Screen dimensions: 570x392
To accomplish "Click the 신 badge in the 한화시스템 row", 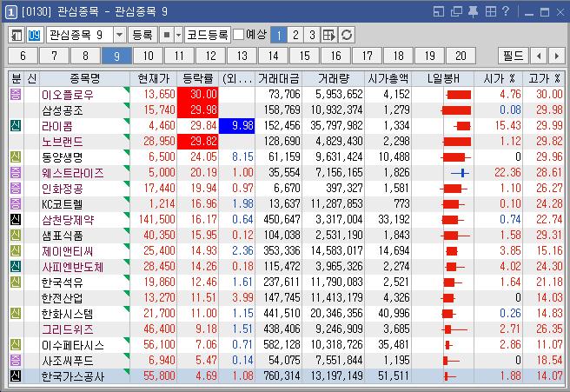I will point(16,314).
